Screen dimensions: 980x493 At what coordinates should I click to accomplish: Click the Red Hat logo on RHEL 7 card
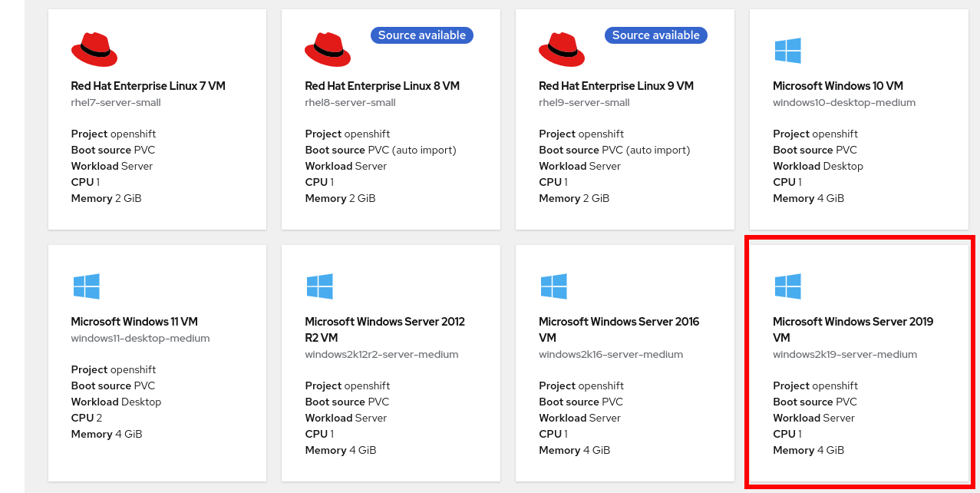tap(94, 50)
